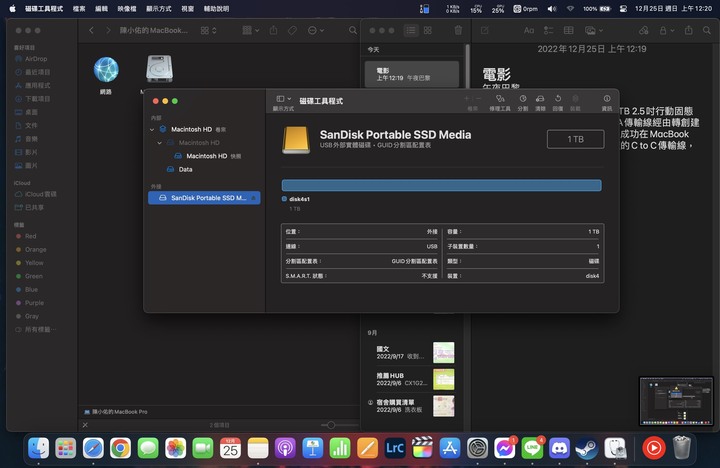Open the Apple menu
This screenshot has height=468, width=720.
(x=12, y=9)
